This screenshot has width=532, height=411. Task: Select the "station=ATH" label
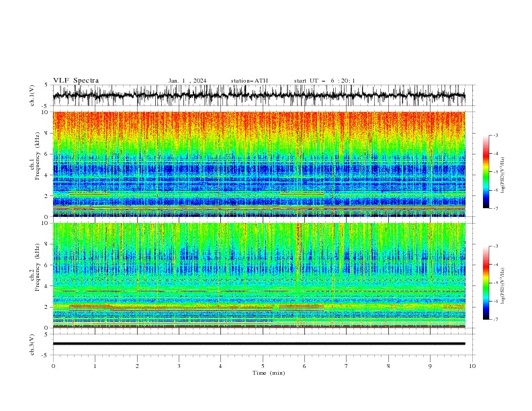pyautogui.click(x=249, y=81)
